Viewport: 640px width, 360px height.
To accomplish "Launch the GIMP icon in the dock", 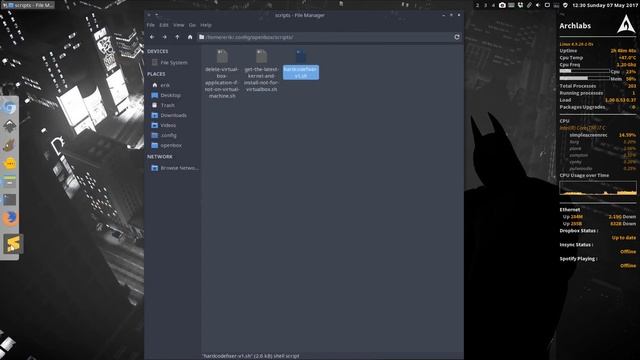I will [x=10, y=144].
